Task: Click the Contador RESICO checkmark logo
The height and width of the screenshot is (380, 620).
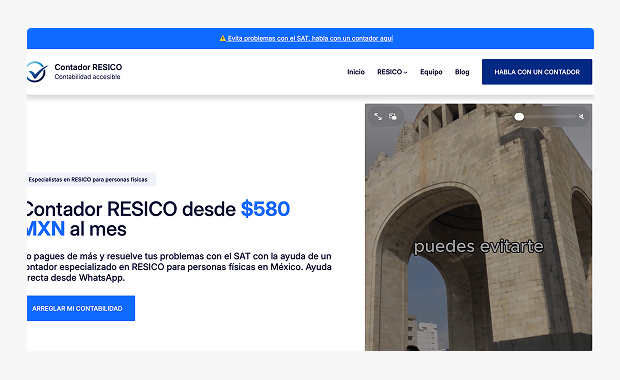Action: 38,72
